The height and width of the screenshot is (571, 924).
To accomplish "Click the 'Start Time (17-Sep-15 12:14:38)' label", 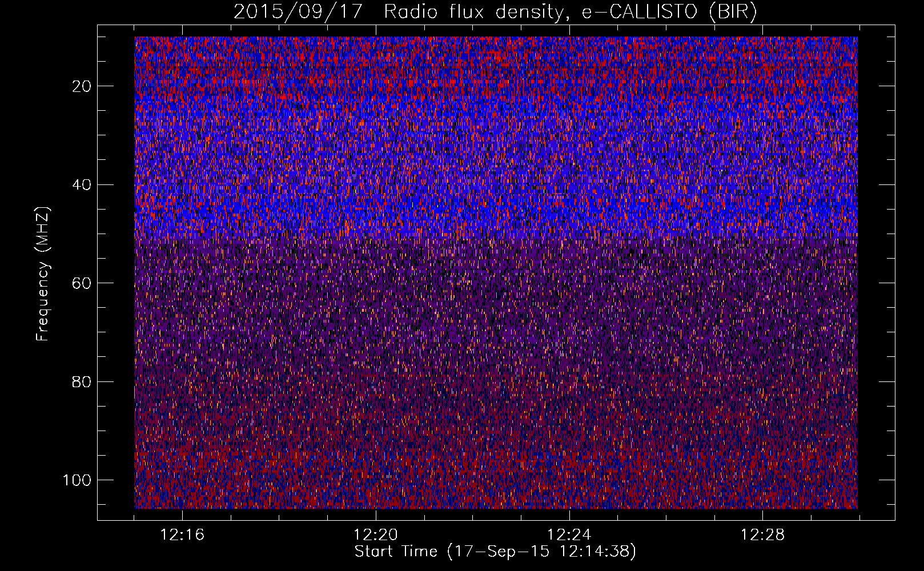I will point(495,552).
